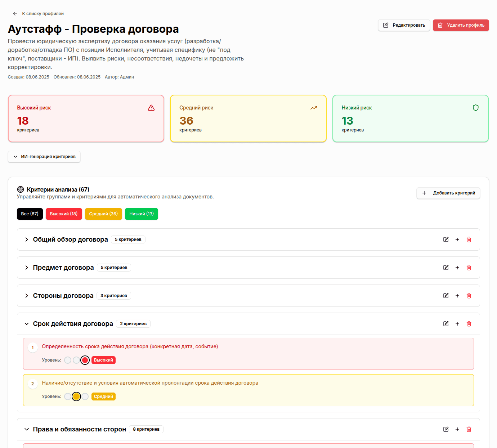Open the 'Низкий риск' summary card
Image resolution: width=497 pixels, height=448 pixels.
(411, 118)
